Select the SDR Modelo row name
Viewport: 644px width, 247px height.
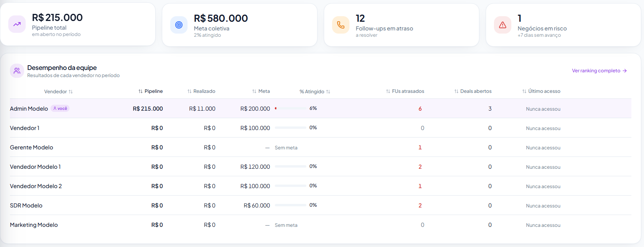[x=26, y=206]
